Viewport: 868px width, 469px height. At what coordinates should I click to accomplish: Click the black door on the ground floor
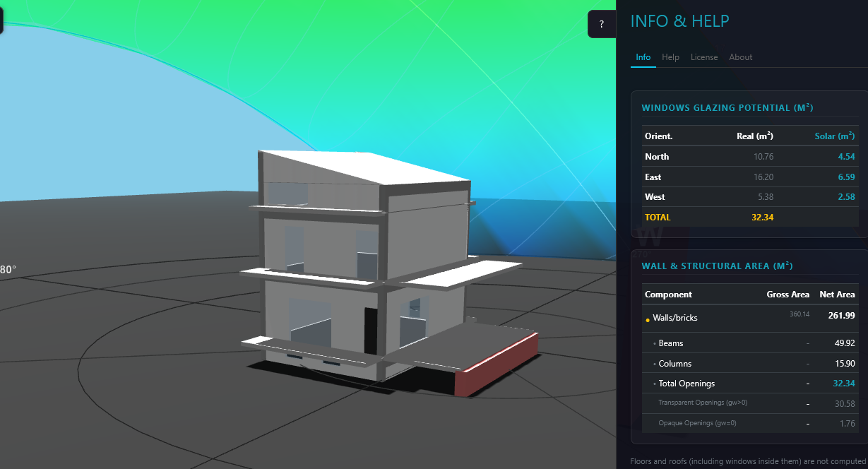click(370, 331)
